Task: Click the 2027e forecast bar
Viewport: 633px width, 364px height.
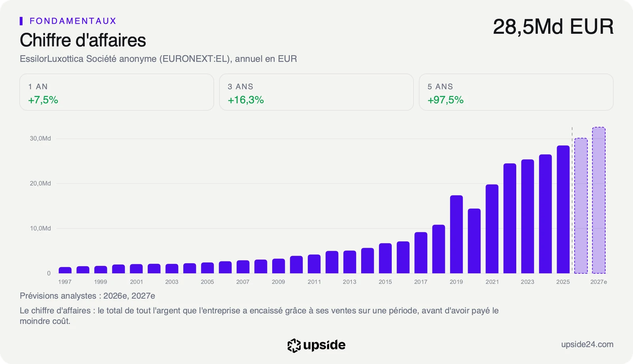Action: (x=599, y=200)
